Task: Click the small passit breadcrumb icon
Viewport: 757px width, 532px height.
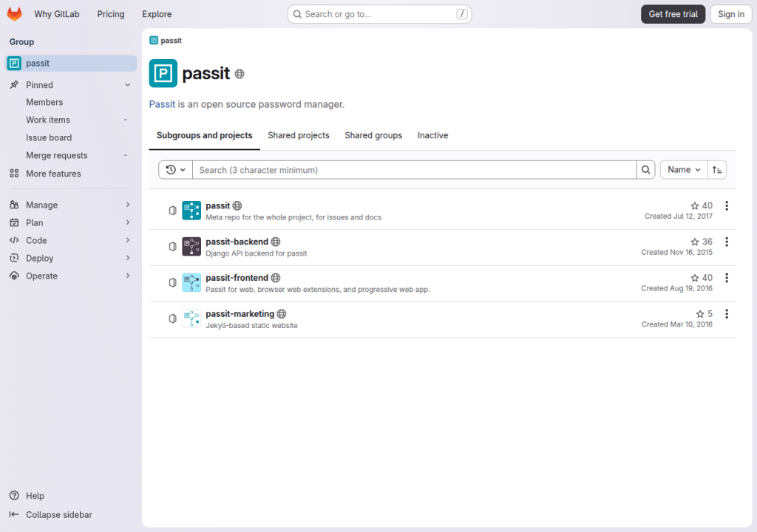Action: pyautogui.click(x=154, y=41)
